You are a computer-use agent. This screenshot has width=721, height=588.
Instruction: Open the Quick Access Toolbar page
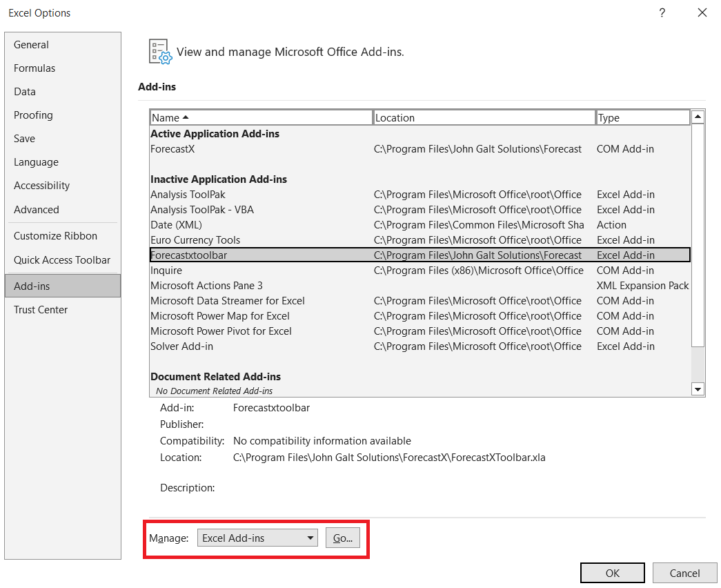tap(61, 260)
